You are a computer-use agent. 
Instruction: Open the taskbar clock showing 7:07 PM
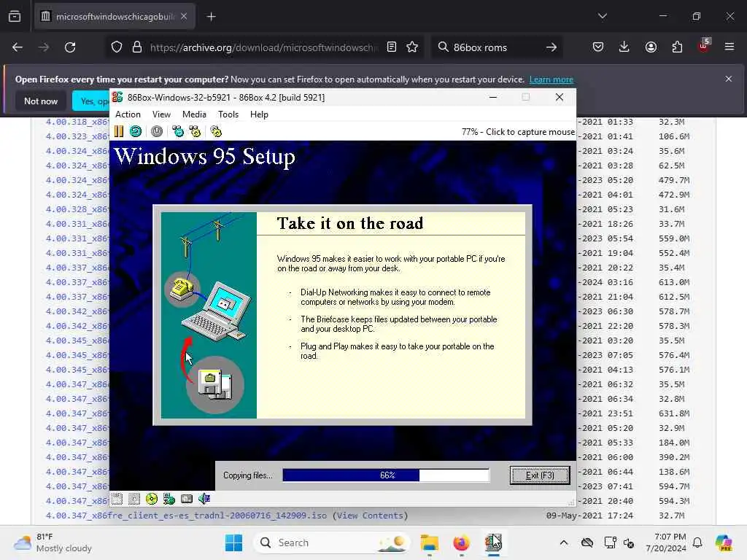(x=666, y=542)
